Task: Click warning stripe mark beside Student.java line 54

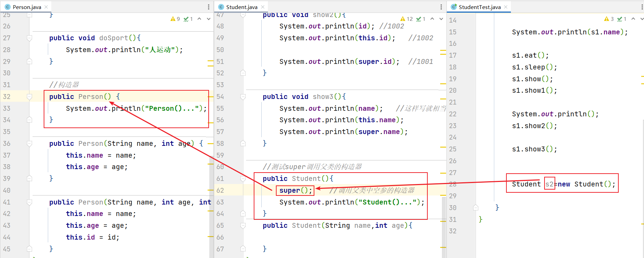Action: pyautogui.click(x=443, y=99)
